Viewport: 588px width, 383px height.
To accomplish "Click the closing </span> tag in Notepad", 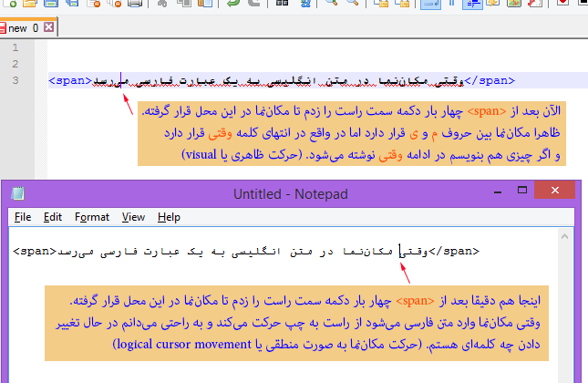I will 454,251.
